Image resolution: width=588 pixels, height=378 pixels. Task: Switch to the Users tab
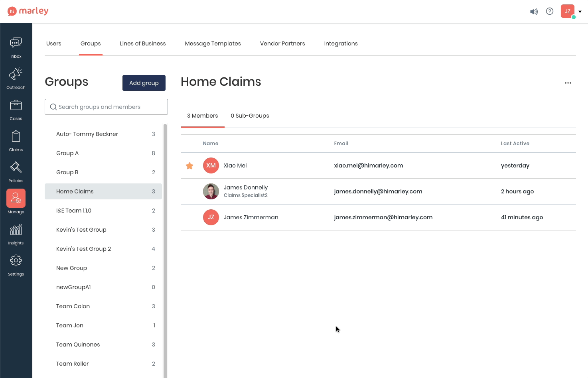click(54, 43)
